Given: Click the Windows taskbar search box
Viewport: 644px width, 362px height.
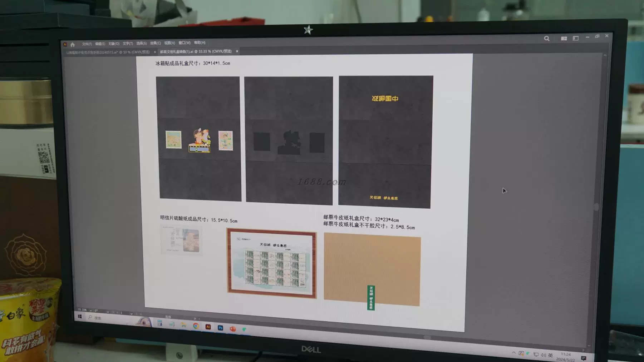Looking at the screenshot, I should click(x=98, y=318).
